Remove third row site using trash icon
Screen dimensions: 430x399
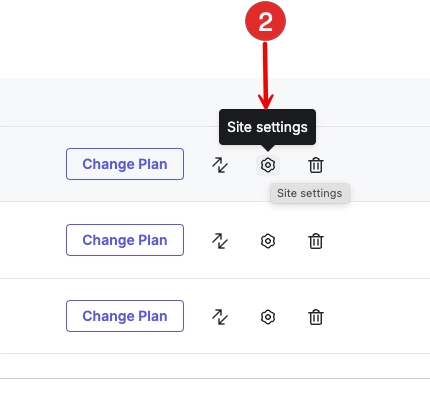click(316, 317)
